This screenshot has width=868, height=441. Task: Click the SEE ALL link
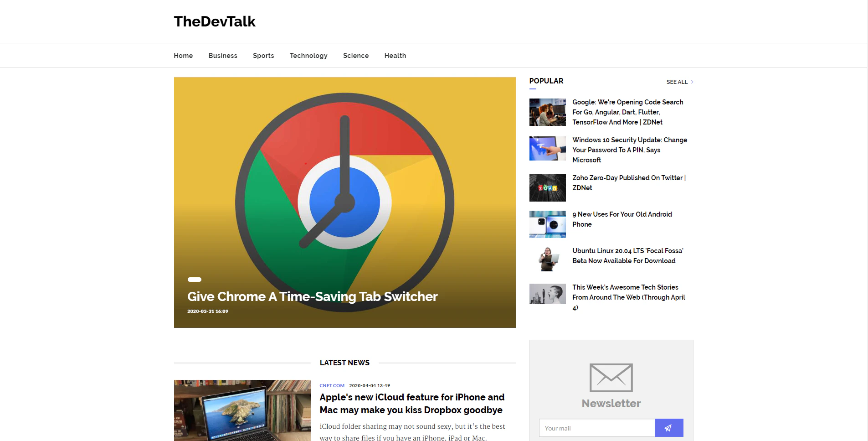coord(678,82)
